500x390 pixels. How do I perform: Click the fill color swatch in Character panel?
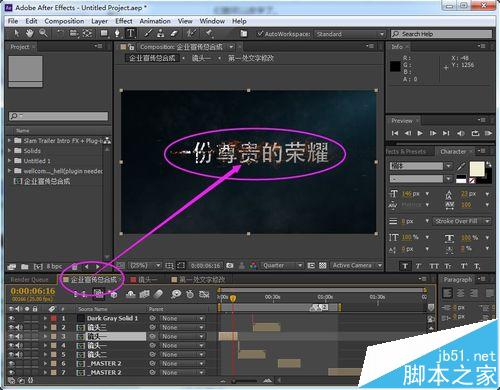477,169
